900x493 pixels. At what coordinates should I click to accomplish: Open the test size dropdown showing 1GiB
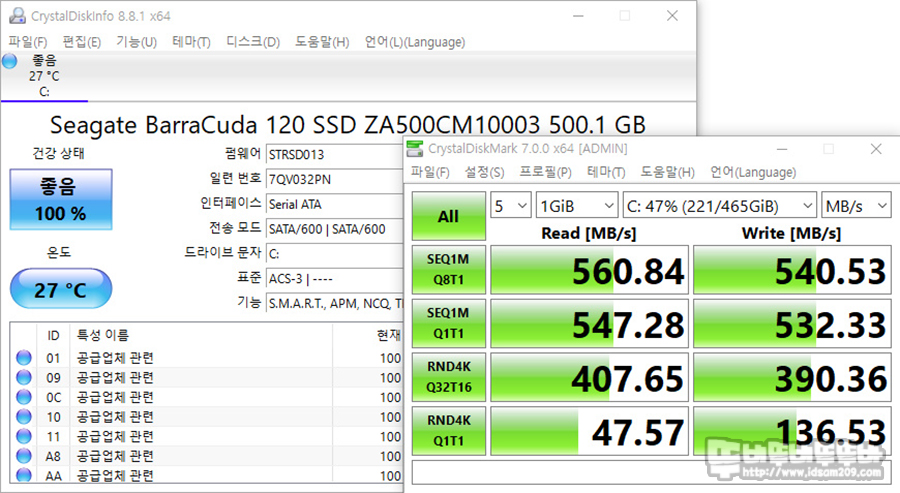pyautogui.click(x=576, y=205)
